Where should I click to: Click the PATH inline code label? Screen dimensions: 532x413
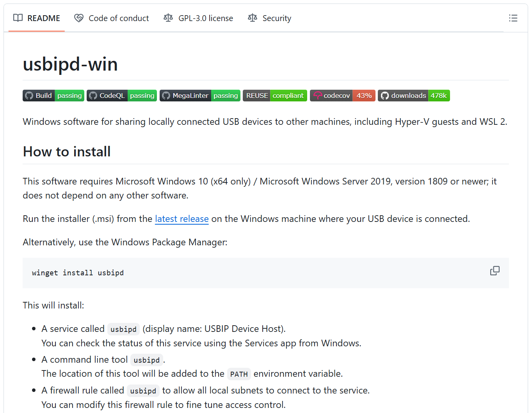[x=239, y=374]
